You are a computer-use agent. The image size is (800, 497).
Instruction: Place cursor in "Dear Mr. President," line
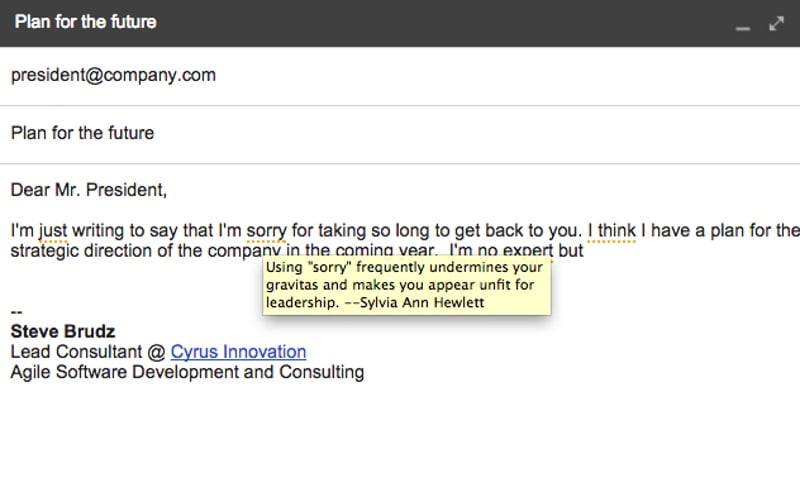tap(89, 189)
